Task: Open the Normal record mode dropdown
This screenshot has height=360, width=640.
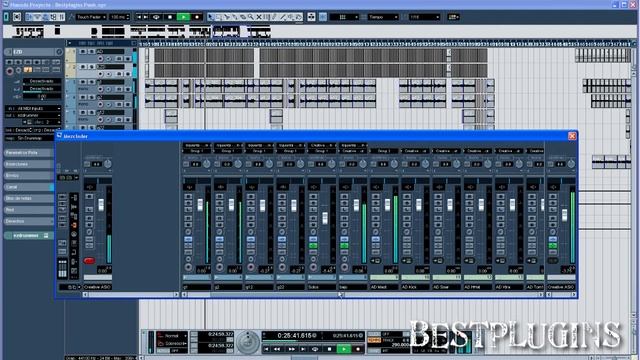Action: coord(172,336)
